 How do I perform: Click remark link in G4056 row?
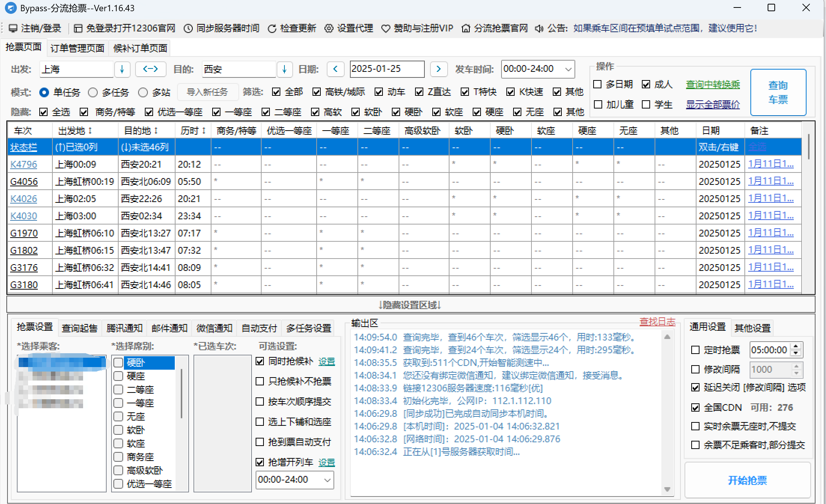(x=771, y=181)
